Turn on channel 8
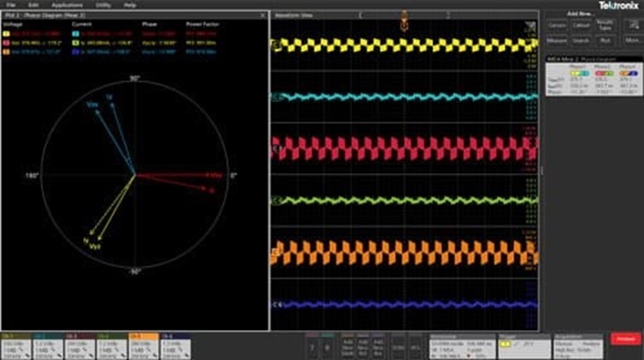This screenshot has height=360, width=644. 327,347
